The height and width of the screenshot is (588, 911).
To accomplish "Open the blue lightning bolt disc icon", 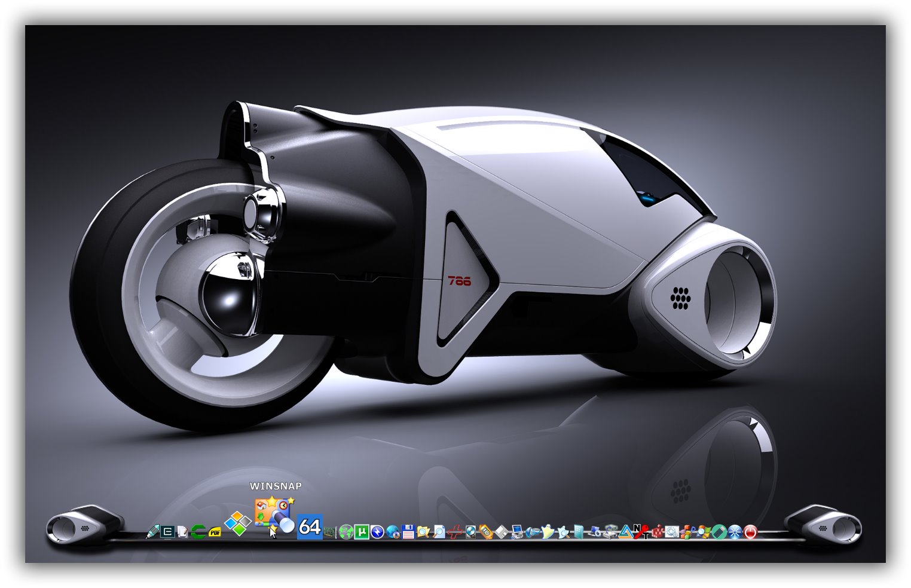I will coord(377,532).
